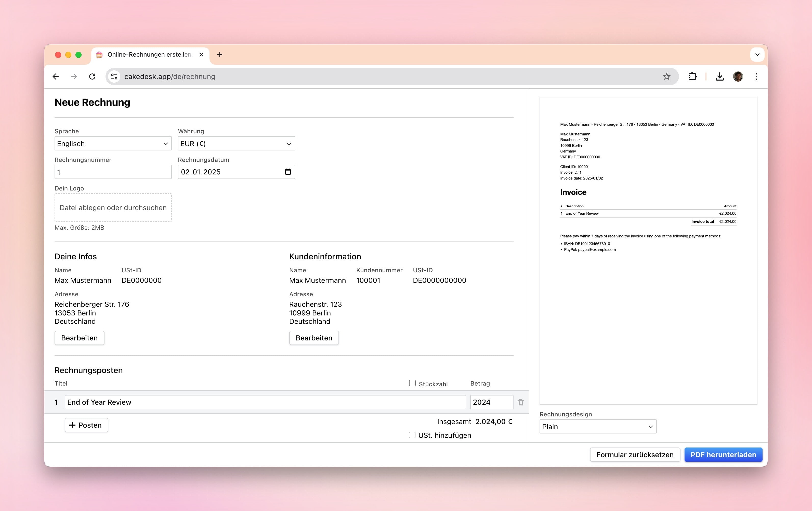
Task: Click the Rechnungsnummer input field
Action: point(113,172)
